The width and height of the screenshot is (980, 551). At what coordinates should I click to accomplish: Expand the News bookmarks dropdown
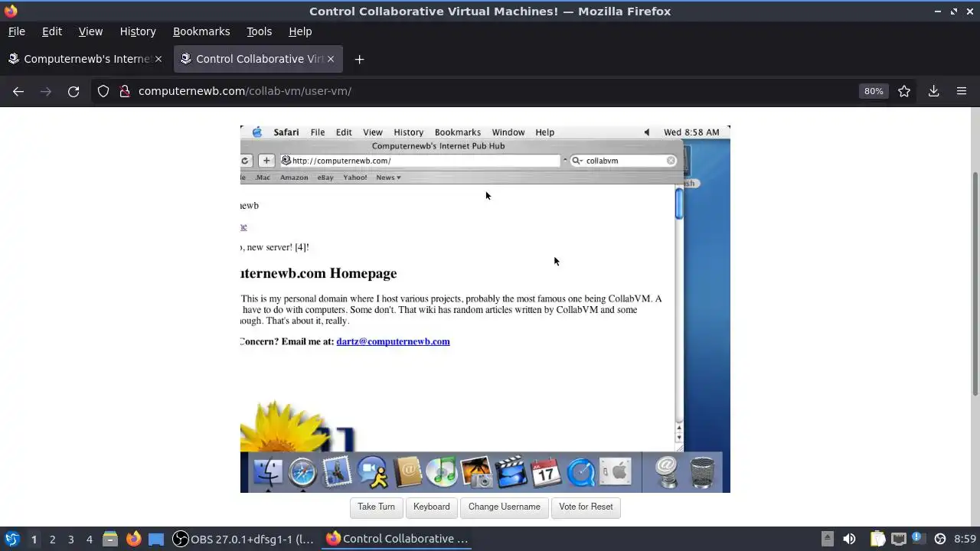[388, 178]
